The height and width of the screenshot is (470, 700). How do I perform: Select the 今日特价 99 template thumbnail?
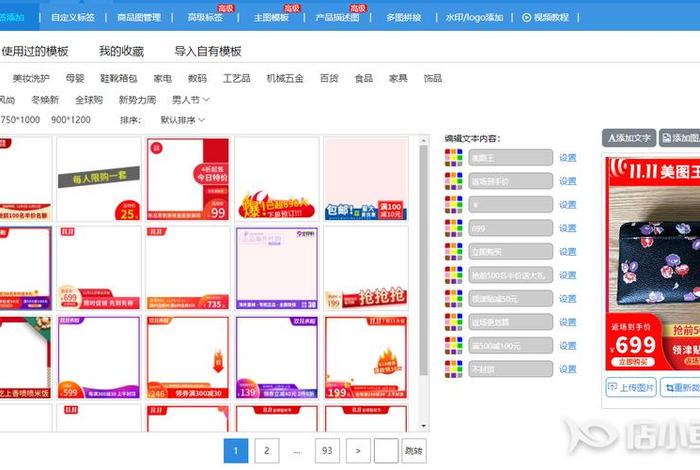click(188, 179)
